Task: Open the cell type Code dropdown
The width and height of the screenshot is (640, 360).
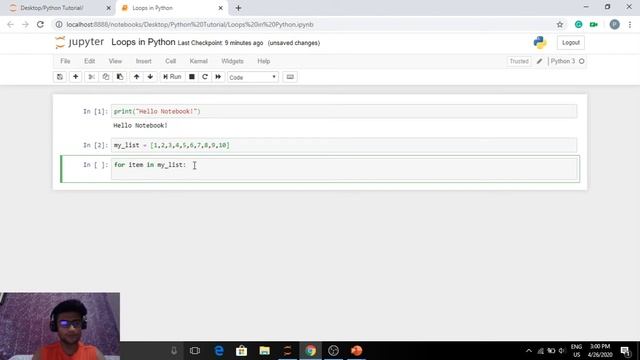Action: click(253, 77)
